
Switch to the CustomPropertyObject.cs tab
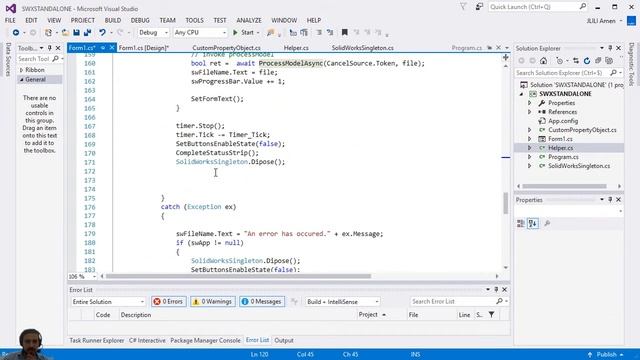(226, 48)
